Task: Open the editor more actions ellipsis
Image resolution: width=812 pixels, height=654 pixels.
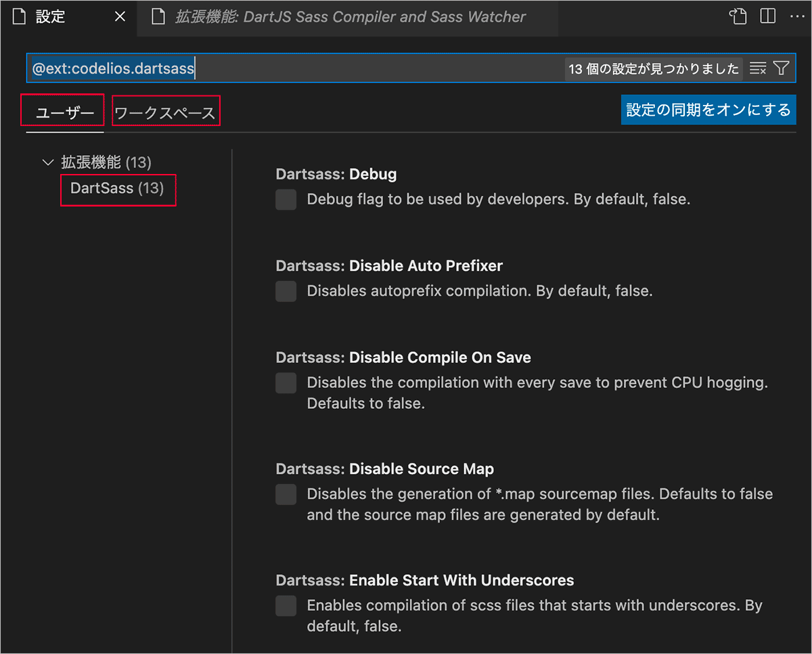Action: 796,17
